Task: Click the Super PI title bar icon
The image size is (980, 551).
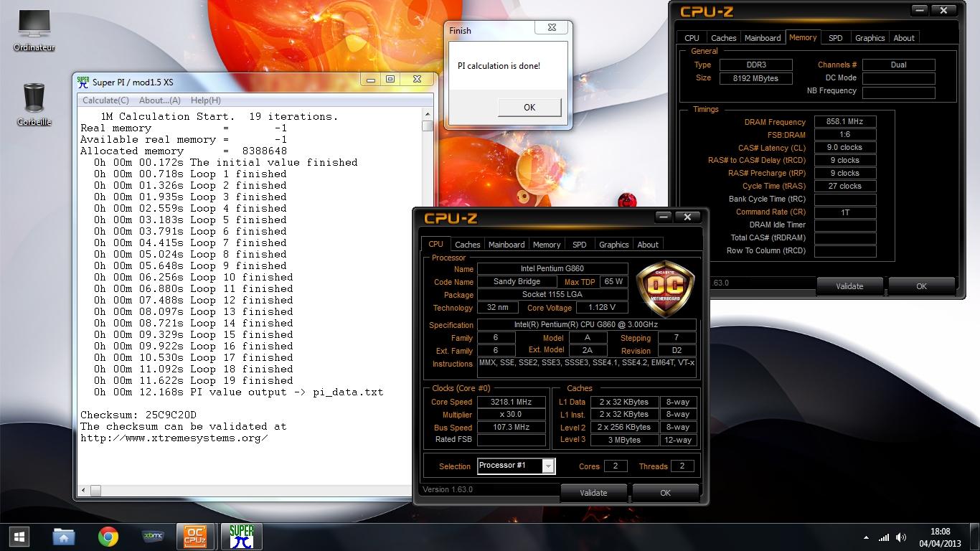Action: tap(83, 82)
